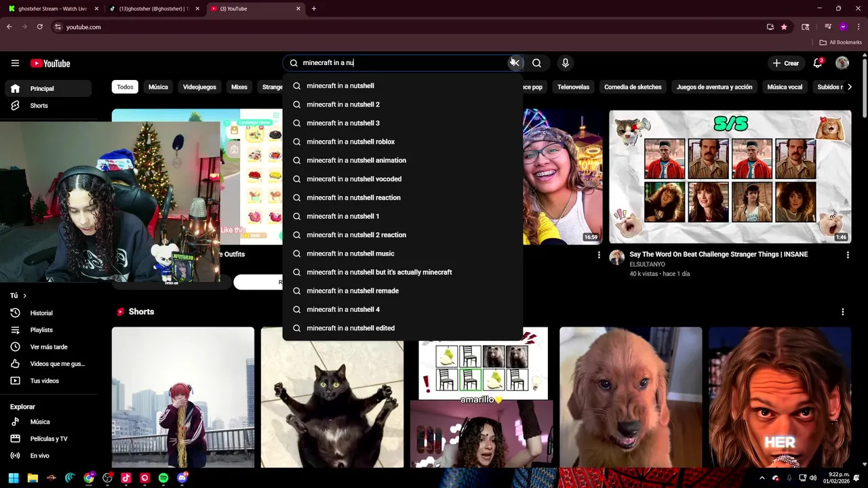Screen dimensions: 868x488
Task: Open Playlists in the sidebar
Action: click(x=48, y=330)
